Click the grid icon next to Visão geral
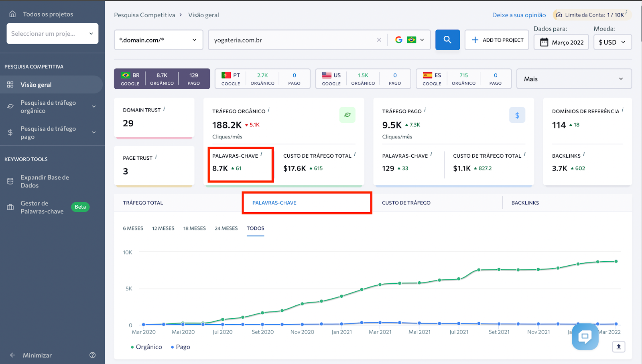This screenshot has width=642, height=364. (x=10, y=85)
